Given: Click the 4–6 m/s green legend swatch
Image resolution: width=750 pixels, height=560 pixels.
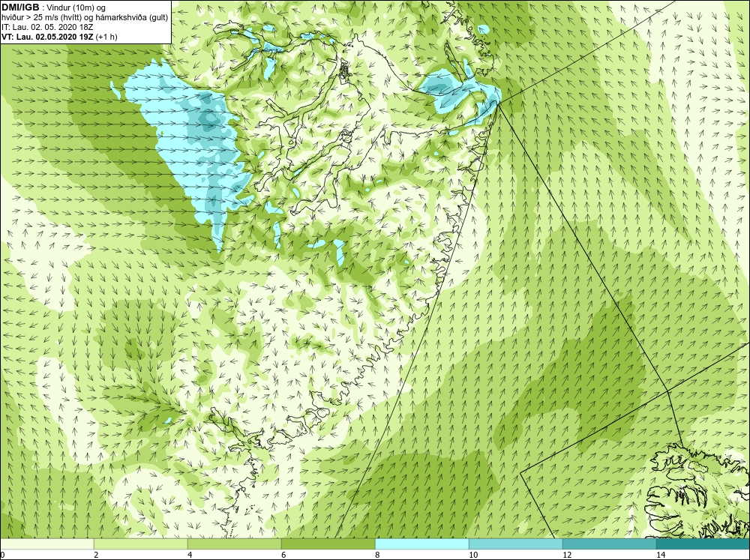Looking at the screenshot, I should (234, 544).
